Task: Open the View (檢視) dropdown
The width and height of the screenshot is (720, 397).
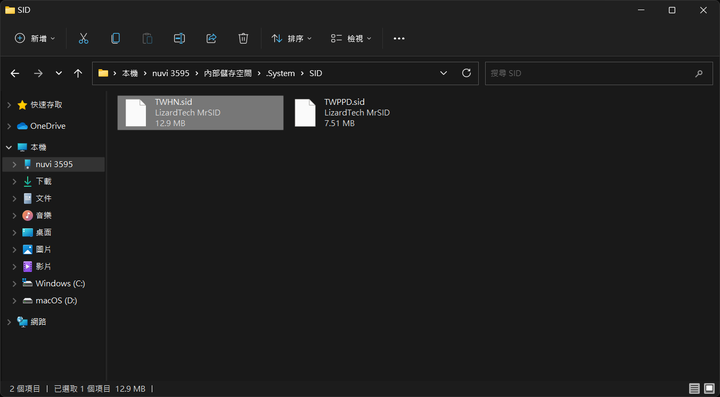Action: pos(351,39)
